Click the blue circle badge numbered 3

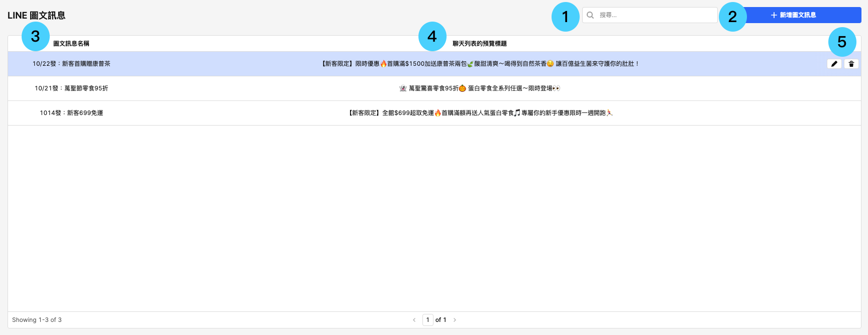35,36
